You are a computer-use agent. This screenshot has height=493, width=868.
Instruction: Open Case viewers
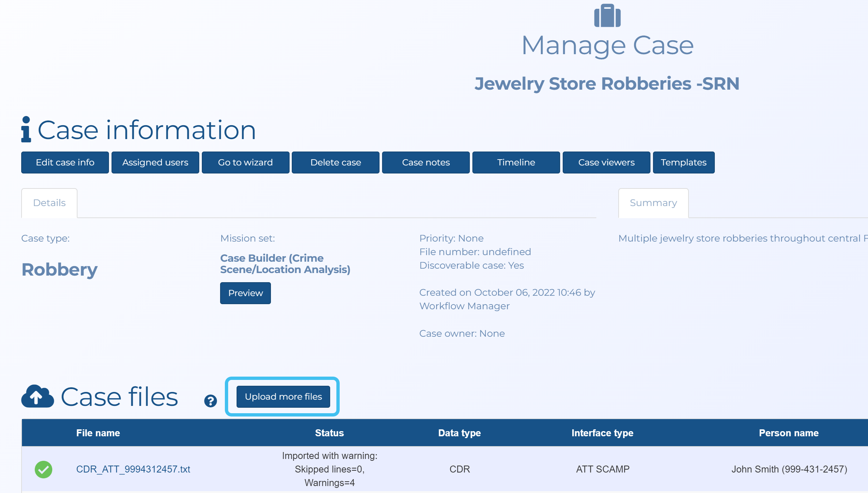pyautogui.click(x=606, y=162)
